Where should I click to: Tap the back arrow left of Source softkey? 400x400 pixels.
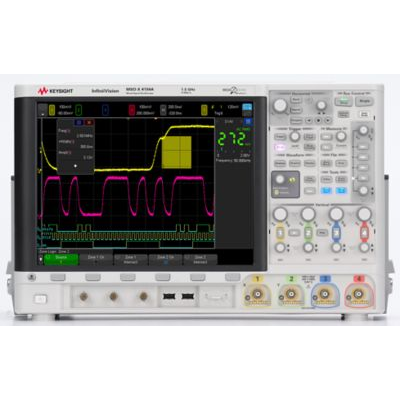41,259
